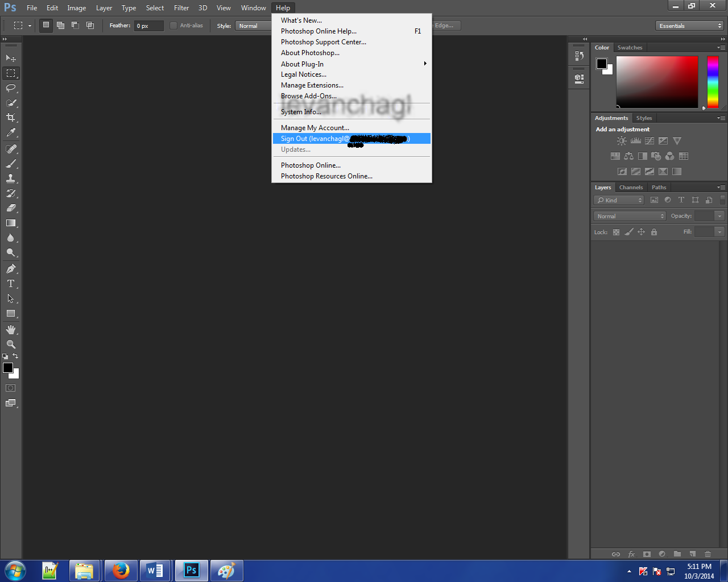Click the Sign Out menu entry
Image resolution: width=728 pixels, height=582 pixels.
click(x=352, y=139)
